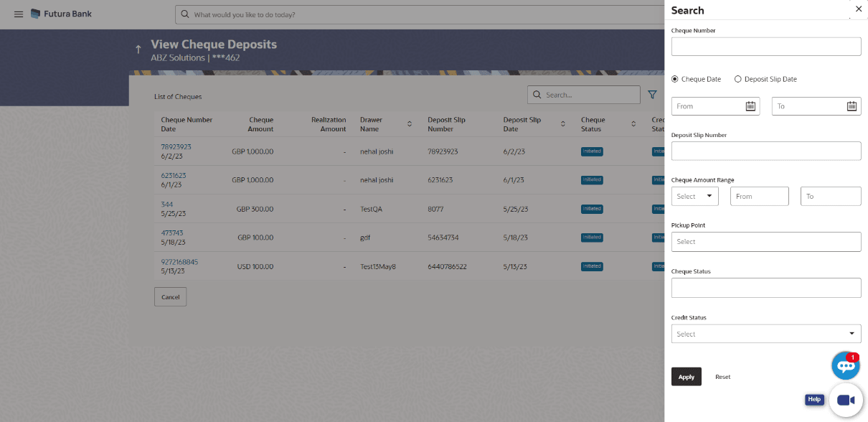Open cheque number 473743 link

[x=172, y=233]
